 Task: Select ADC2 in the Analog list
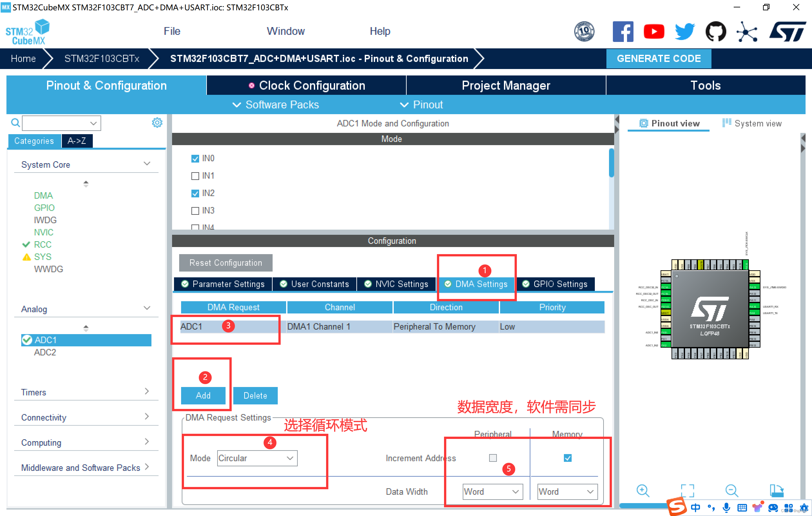pos(45,352)
